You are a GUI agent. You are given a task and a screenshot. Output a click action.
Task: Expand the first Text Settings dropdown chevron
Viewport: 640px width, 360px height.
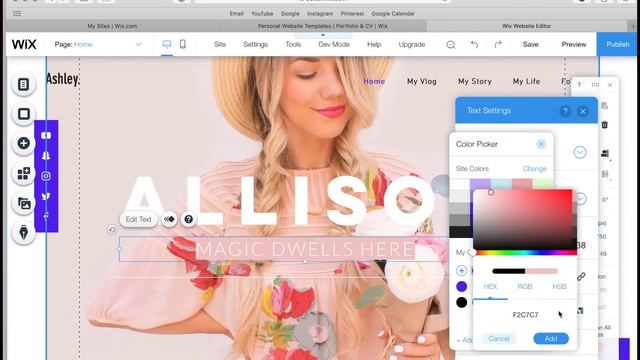[580, 152]
